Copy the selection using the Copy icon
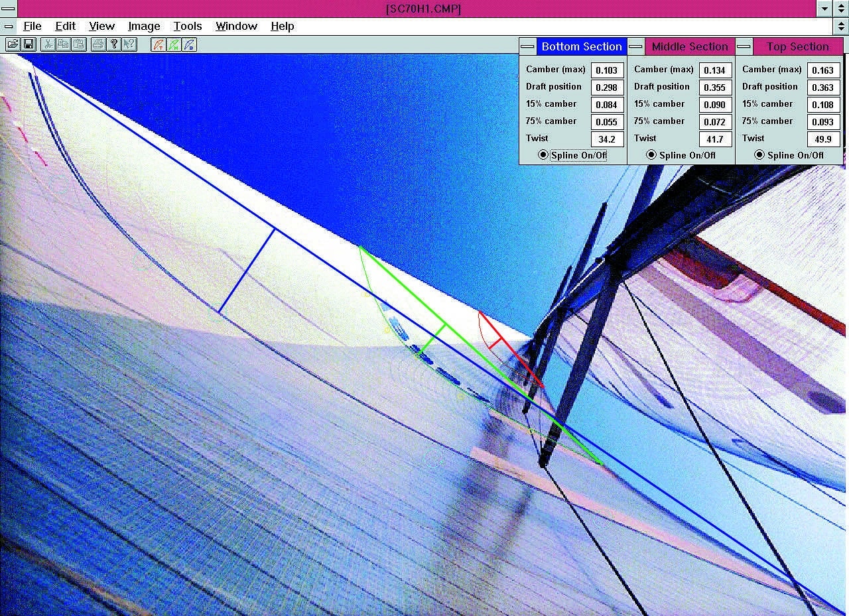The image size is (849, 616). tap(64, 44)
